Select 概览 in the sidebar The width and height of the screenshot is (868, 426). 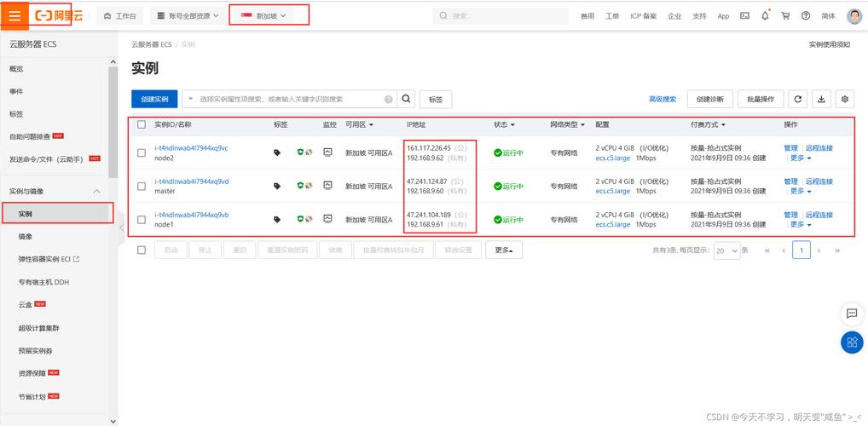(16, 69)
